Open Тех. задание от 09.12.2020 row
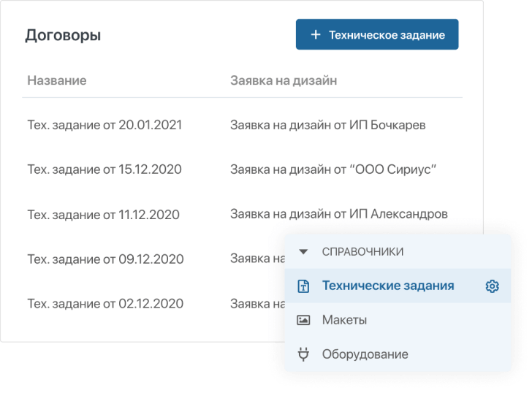The width and height of the screenshot is (532, 393). pyautogui.click(x=105, y=259)
